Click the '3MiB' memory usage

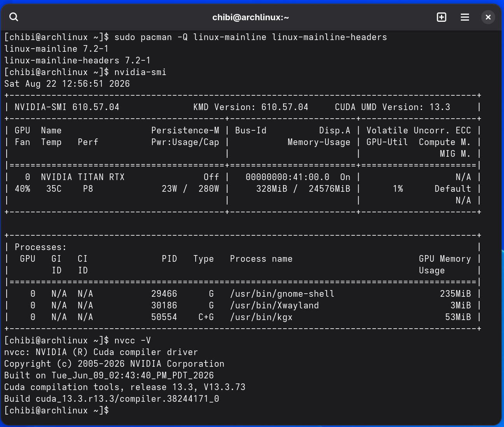[x=460, y=306]
